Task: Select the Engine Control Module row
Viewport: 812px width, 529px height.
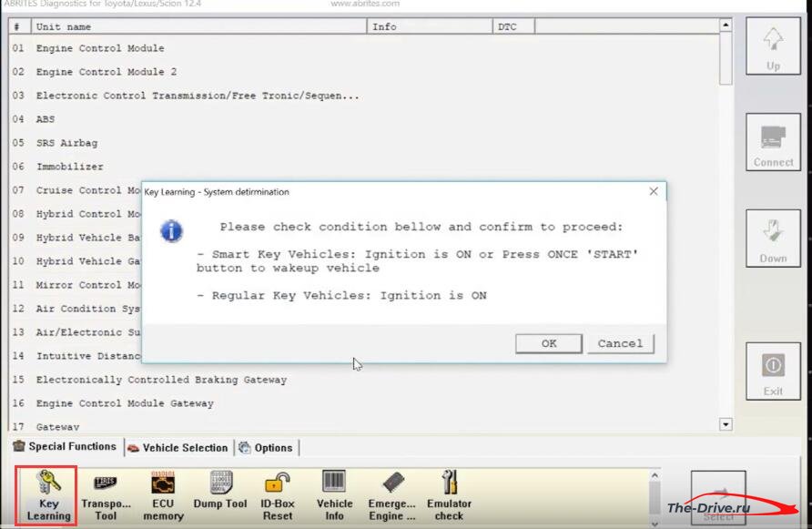Action: point(365,48)
